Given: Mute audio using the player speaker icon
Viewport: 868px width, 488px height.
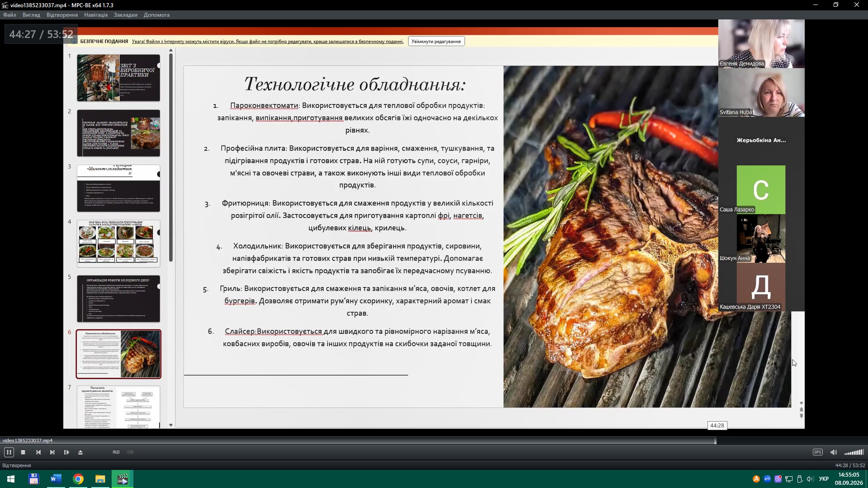Looking at the screenshot, I should [834, 452].
